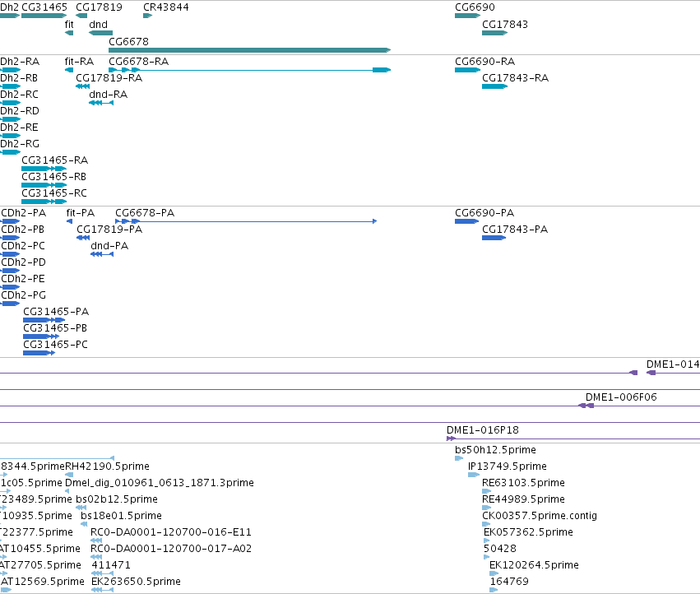
Task: Select the CG6678 gene feature bar
Action: pyautogui.click(x=249, y=50)
